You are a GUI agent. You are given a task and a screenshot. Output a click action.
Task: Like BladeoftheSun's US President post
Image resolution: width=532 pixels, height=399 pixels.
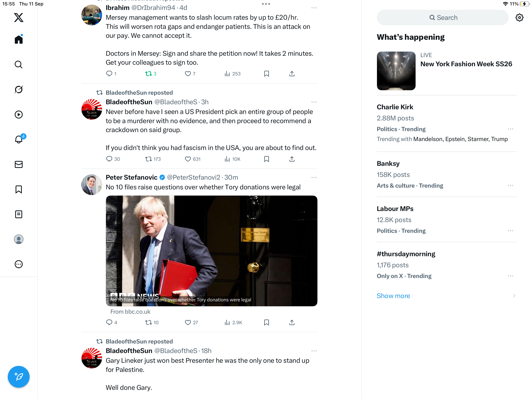pyautogui.click(x=188, y=159)
